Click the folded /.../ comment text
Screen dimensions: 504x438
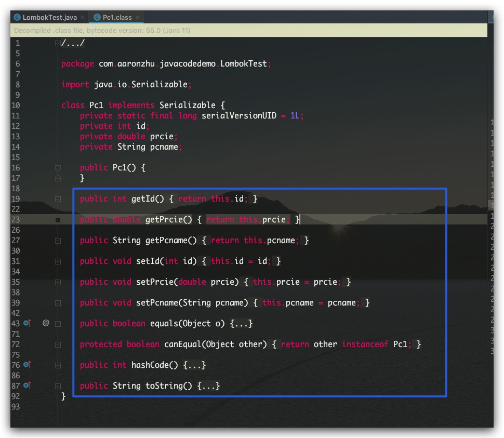(x=73, y=43)
